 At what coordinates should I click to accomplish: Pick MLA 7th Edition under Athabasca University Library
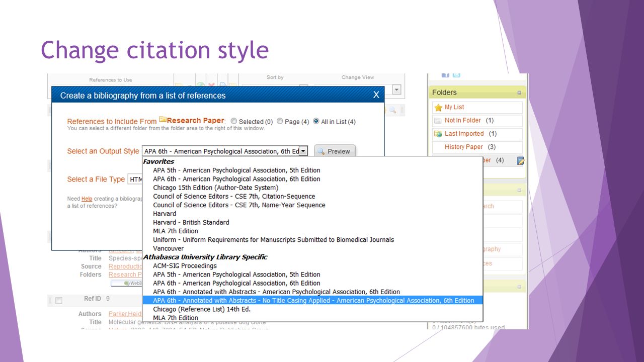pyautogui.click(x=176, y=318)
